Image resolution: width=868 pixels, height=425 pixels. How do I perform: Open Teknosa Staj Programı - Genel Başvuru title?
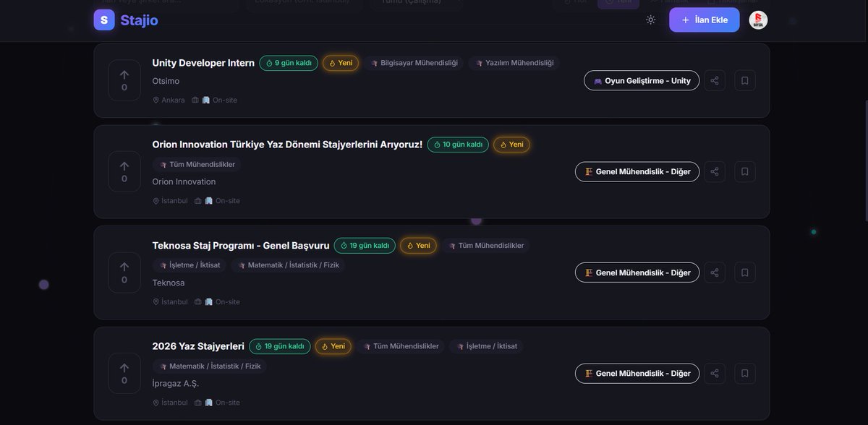tap(241, 246)
